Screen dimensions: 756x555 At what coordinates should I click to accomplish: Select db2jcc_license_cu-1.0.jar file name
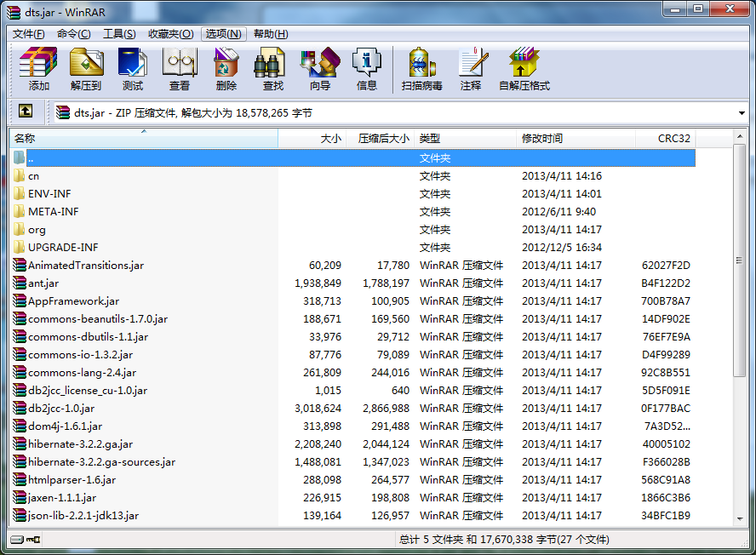88,390
